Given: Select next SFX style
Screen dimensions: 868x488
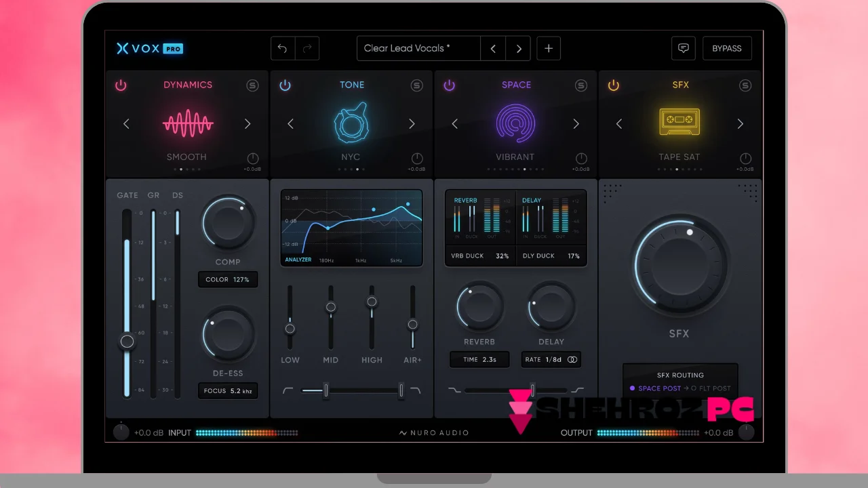Looking at the screenshot, I should [x=740, y=123].
